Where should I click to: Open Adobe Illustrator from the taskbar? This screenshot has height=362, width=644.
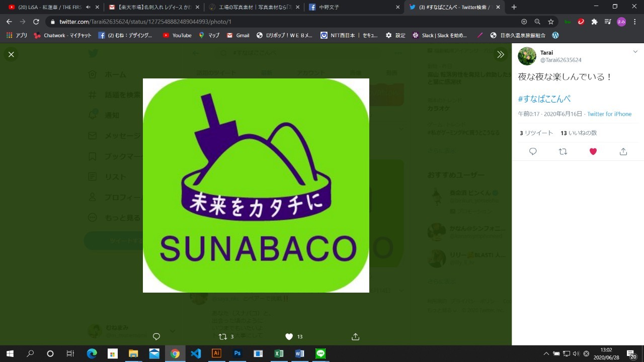point(217,353)
